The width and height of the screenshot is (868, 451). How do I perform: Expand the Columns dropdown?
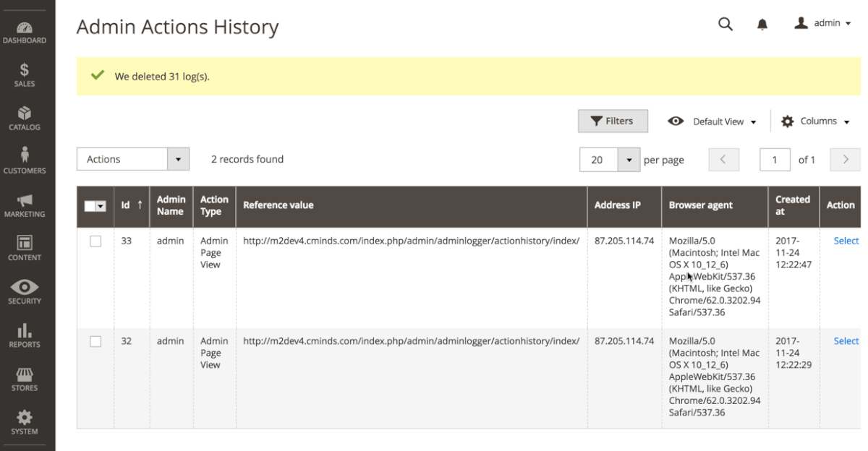[x=815, y=121]
